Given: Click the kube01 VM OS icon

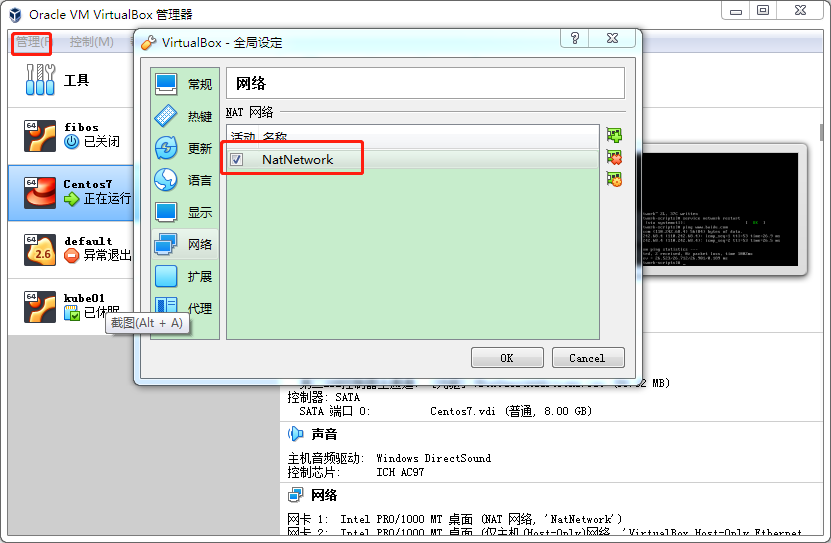Looking at the screenshot, I should 40,306.
